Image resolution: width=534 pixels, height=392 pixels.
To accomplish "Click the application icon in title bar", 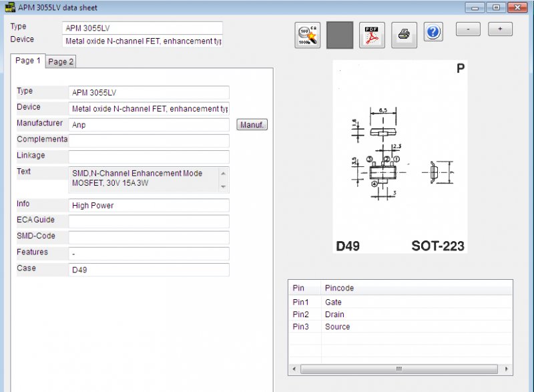I will (x=10, y=7).
